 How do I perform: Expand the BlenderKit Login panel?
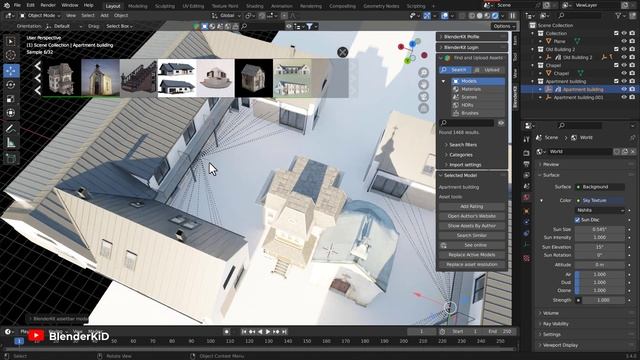click(472, 47)
